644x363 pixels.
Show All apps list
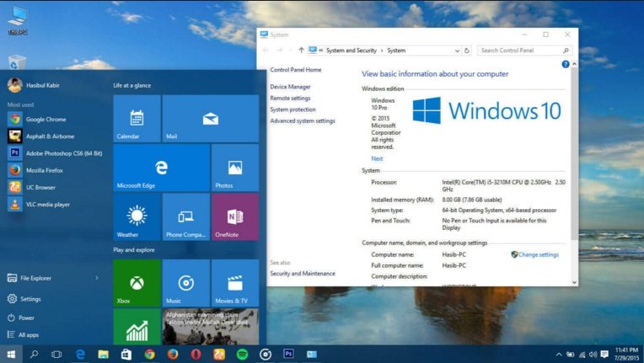(x=24, y=334)
